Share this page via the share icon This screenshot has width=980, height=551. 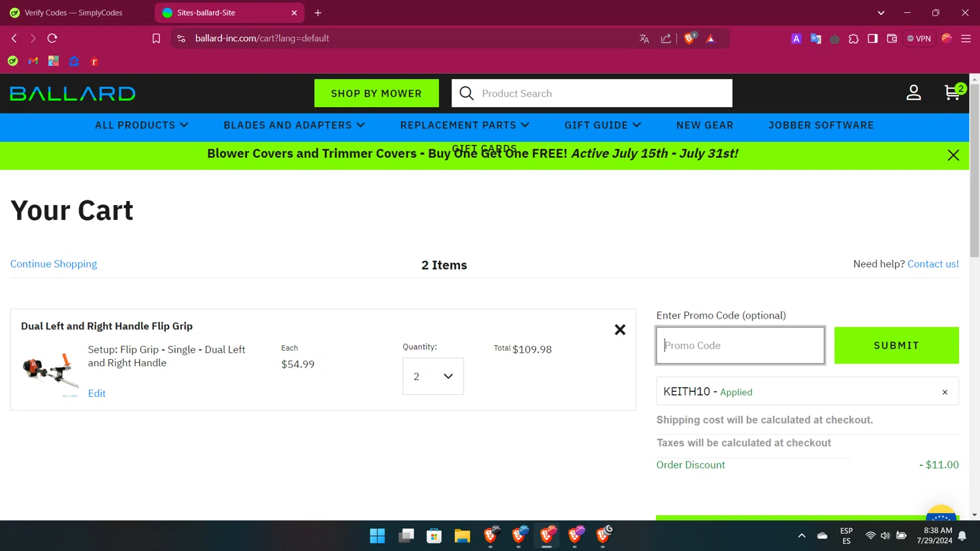point(666,39)
